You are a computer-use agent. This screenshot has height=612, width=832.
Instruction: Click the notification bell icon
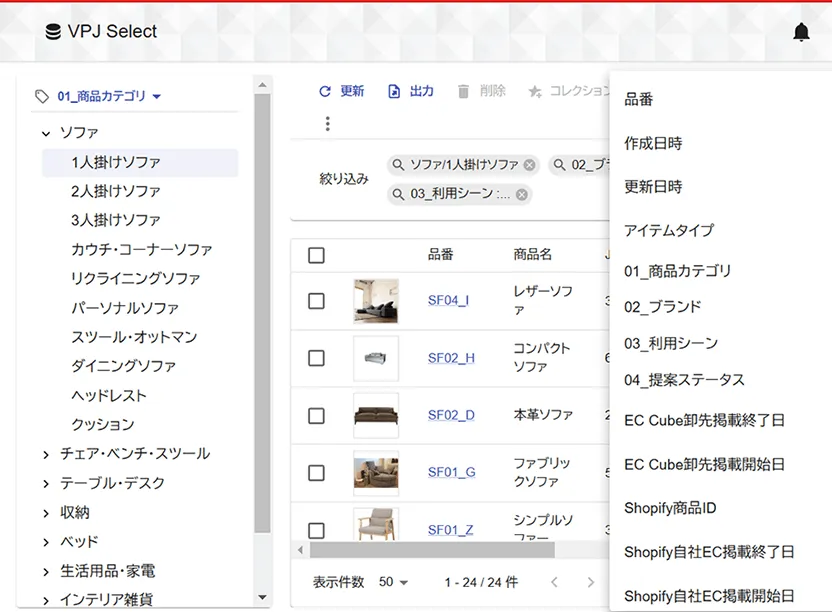click(x=802, y=31)
